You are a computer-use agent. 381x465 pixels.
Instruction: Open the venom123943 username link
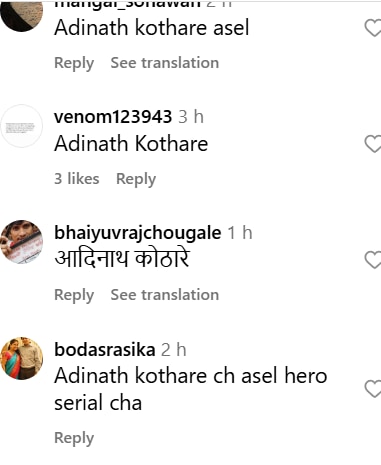coord(113,117)
